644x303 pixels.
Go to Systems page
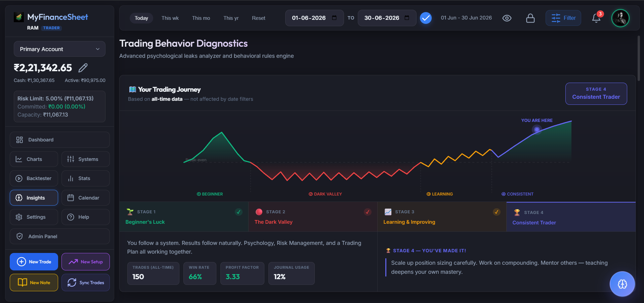click(x=86, y=159)
